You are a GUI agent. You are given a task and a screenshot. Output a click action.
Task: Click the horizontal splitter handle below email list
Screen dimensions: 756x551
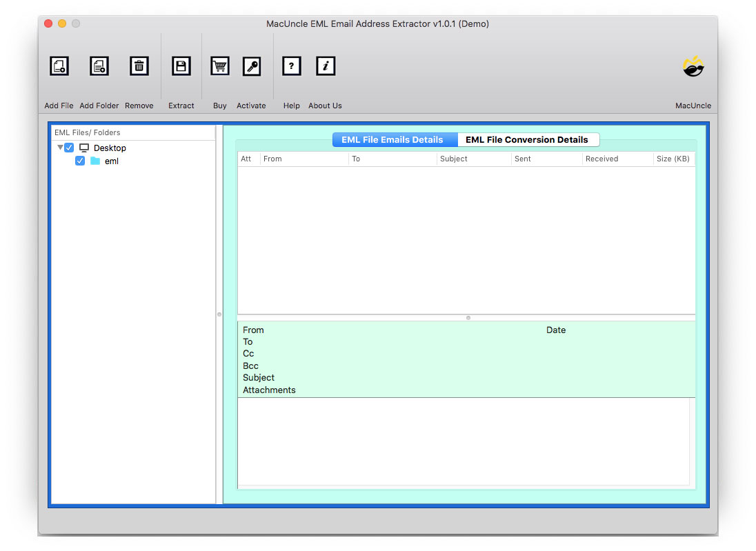tap(468, 318)
